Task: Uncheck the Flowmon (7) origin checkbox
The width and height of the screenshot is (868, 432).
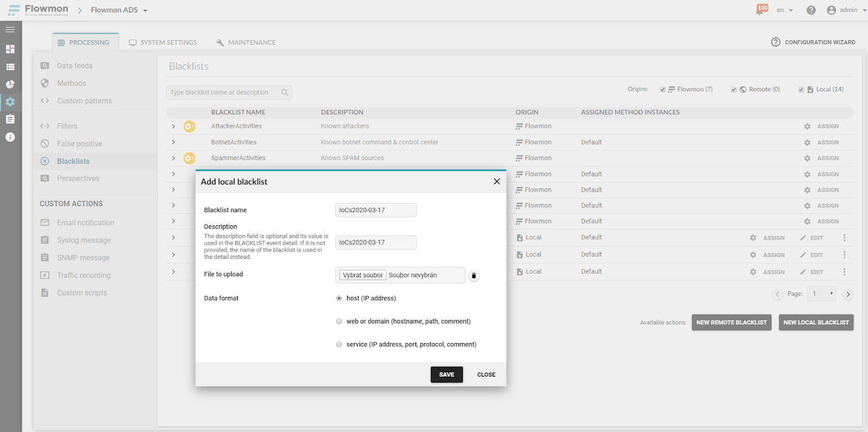Action: tap(662, 90)
